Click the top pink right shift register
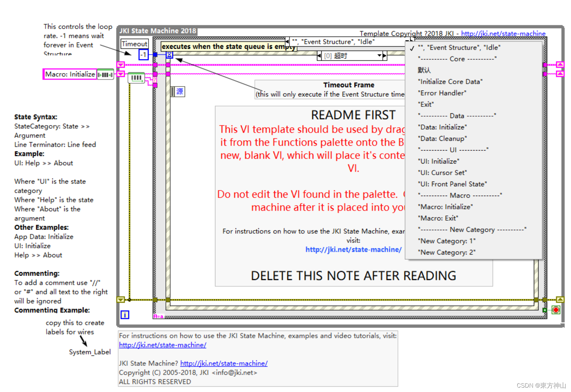Viewport: 571px width, 392px height. 560,65
